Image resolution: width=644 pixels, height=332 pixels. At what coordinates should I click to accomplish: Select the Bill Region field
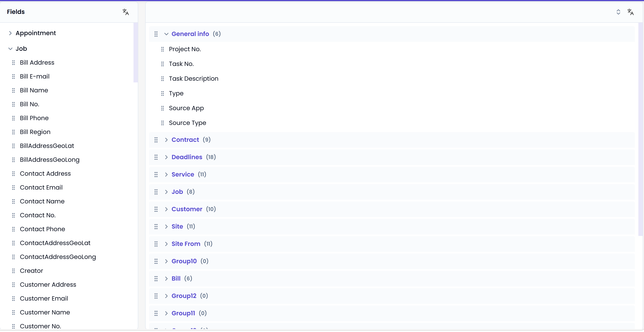pyautogui.click(x=35, y=132)
